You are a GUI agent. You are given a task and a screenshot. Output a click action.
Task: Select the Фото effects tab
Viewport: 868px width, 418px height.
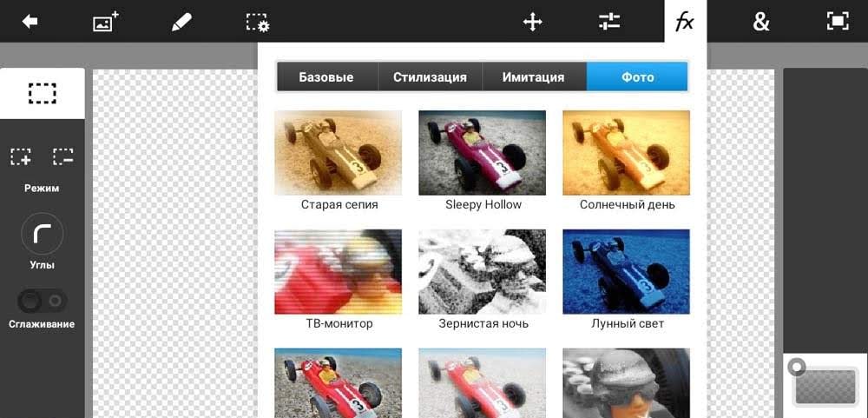click(637, 76)
